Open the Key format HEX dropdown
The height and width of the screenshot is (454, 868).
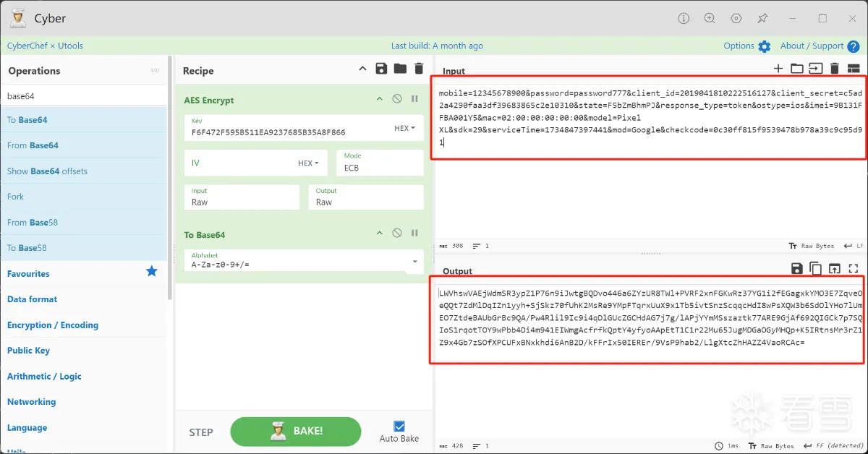pos(404,128)
